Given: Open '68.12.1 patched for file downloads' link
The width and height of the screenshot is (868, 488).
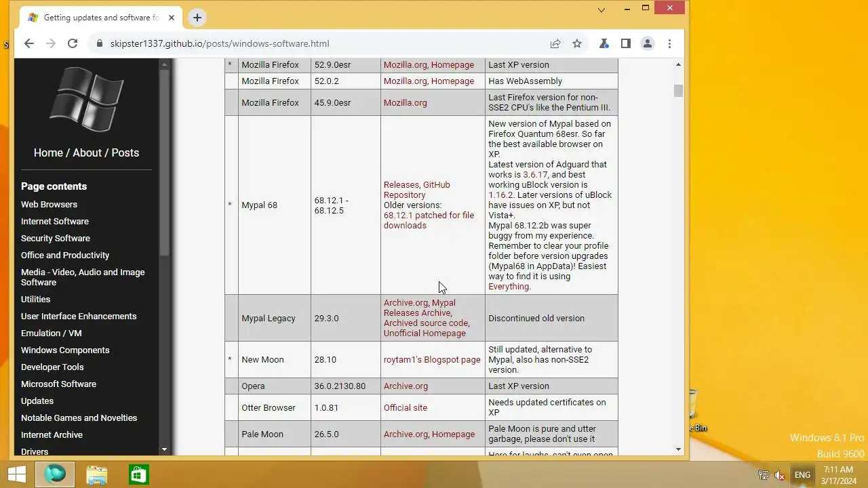Looking at the screenshot, I should coord(429,220).
